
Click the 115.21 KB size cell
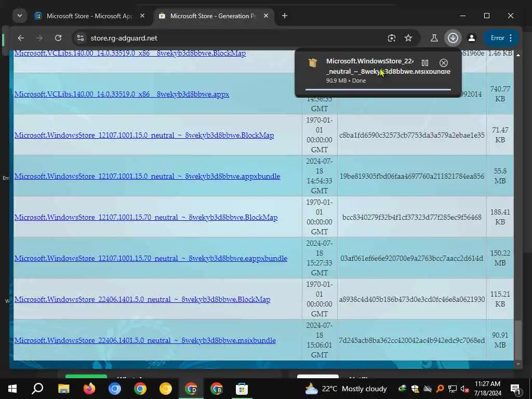tap(500, 299)
